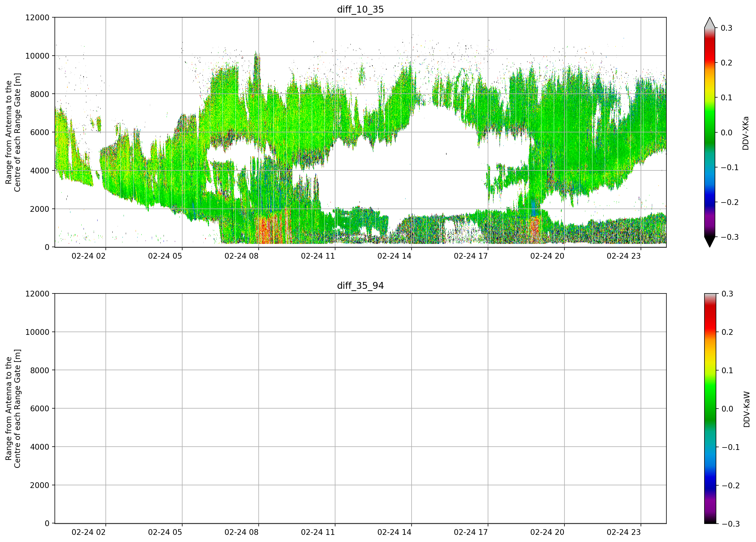
Task: Click the 0.0 tick on the bottom colorbar
Action: (727, 409)
